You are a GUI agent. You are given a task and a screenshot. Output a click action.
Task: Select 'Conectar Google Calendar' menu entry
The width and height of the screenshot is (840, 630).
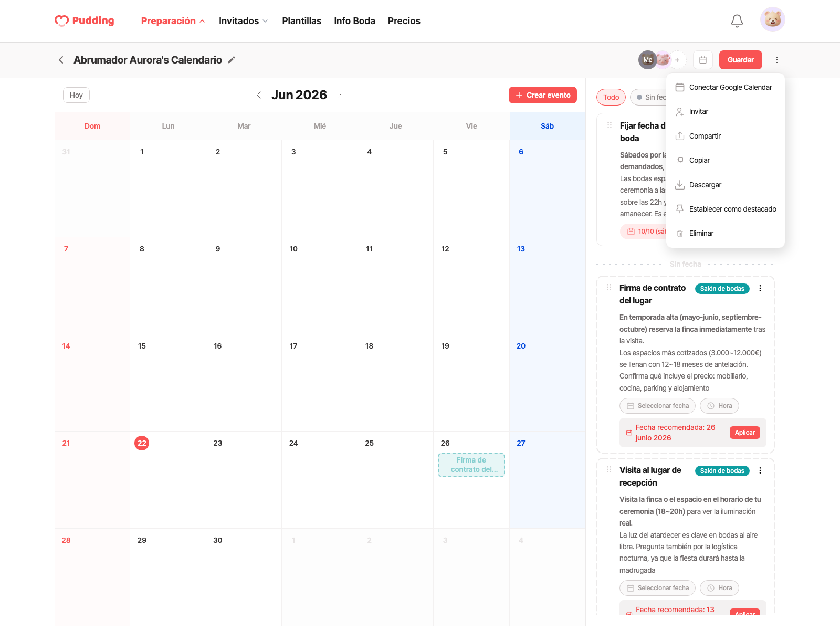click(726, 87)
